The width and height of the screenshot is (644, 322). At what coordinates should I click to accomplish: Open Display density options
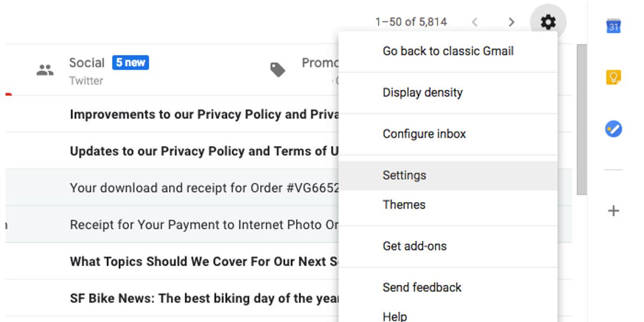coord(422,92)
